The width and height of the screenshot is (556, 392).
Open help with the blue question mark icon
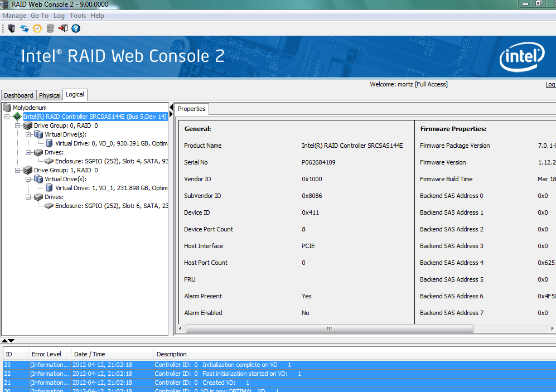[76, 28]
